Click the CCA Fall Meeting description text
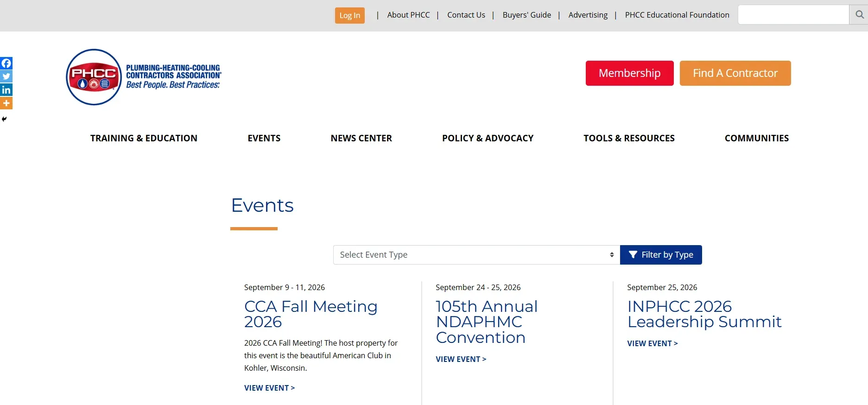This screenshot has width=868, height=405. [x=321, y=355]
